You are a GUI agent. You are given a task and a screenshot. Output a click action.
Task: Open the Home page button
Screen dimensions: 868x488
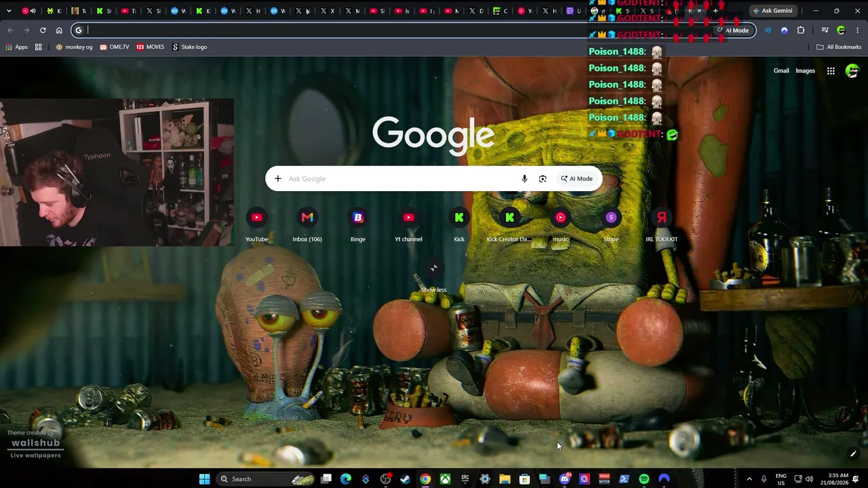(x=59, y=30)
